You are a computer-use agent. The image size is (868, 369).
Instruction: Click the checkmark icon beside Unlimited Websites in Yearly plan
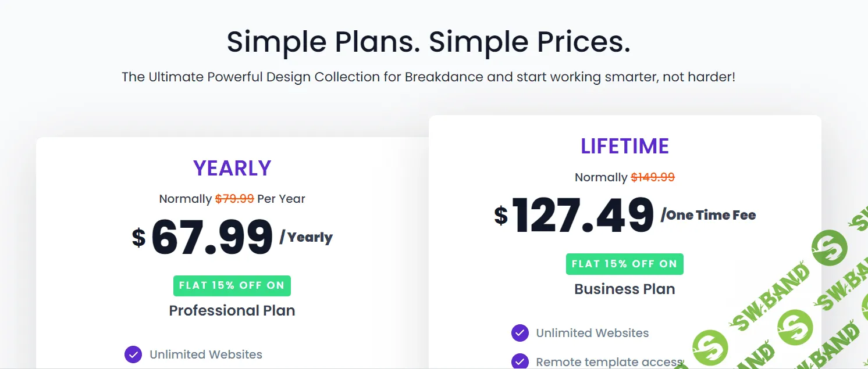[x=133, y=354]
